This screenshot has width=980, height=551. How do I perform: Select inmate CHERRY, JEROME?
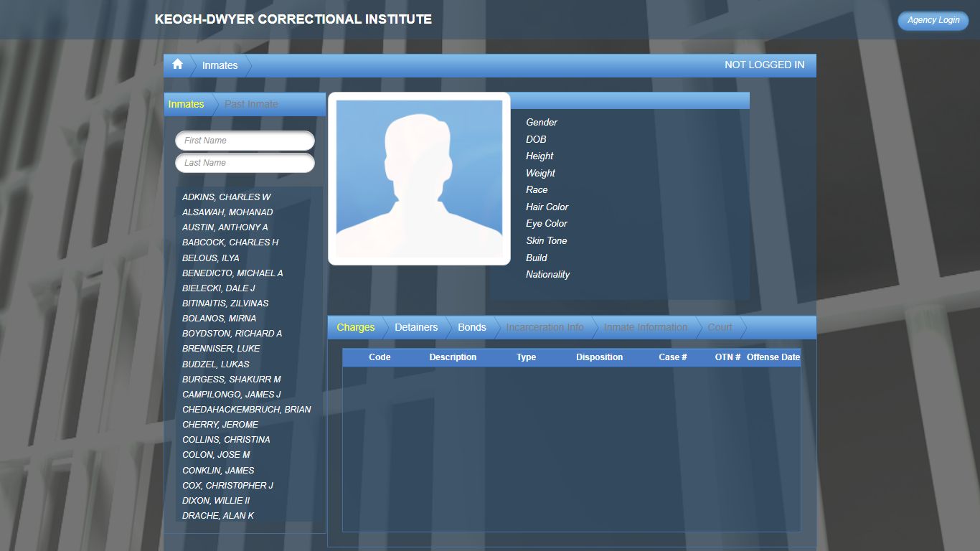(x=220, y=425)
